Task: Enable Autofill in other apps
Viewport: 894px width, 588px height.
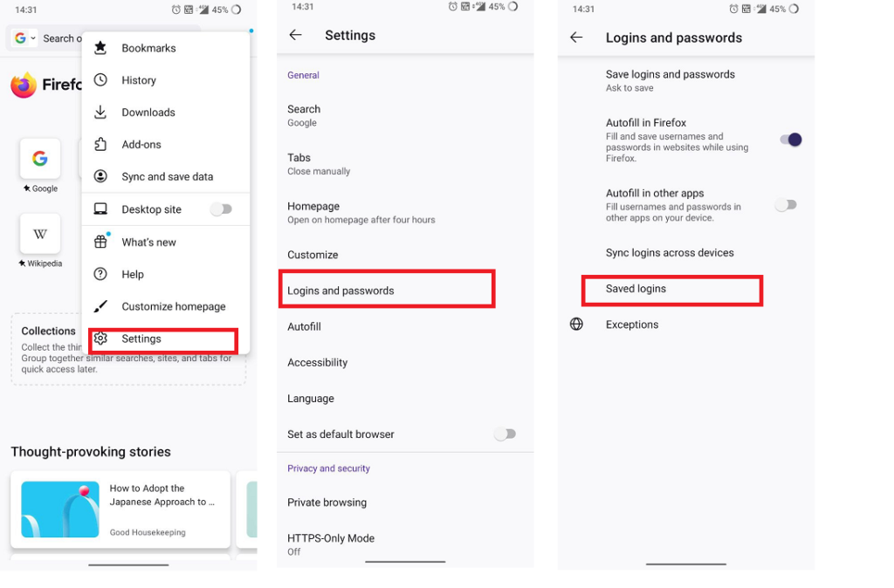Action: click(785, 204)
